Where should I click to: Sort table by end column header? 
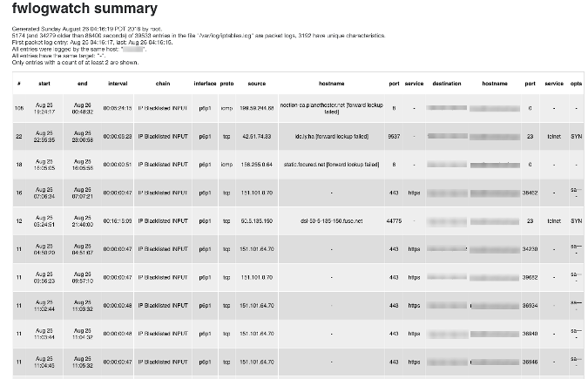tap(83, 84)
